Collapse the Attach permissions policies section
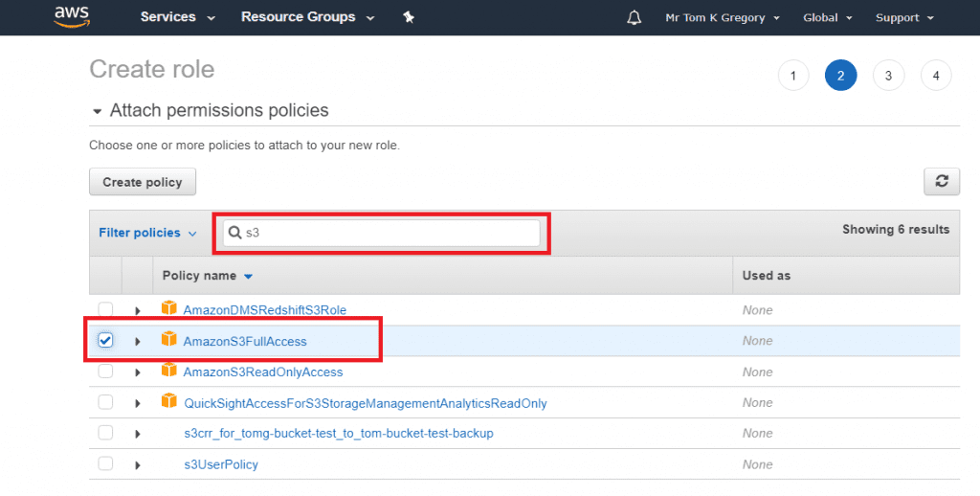Viewport: 980px width, 496px height. 97,112
